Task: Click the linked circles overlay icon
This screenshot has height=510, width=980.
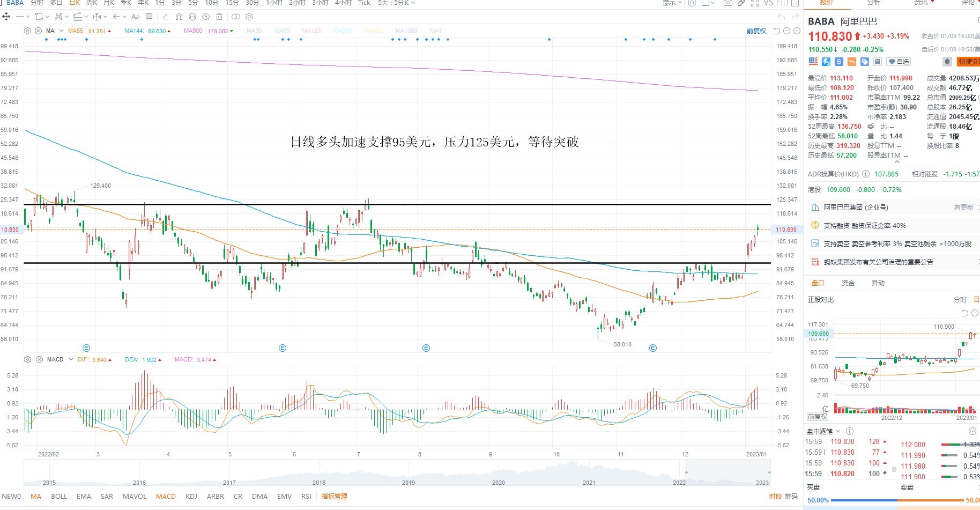Action: (235, 17)
